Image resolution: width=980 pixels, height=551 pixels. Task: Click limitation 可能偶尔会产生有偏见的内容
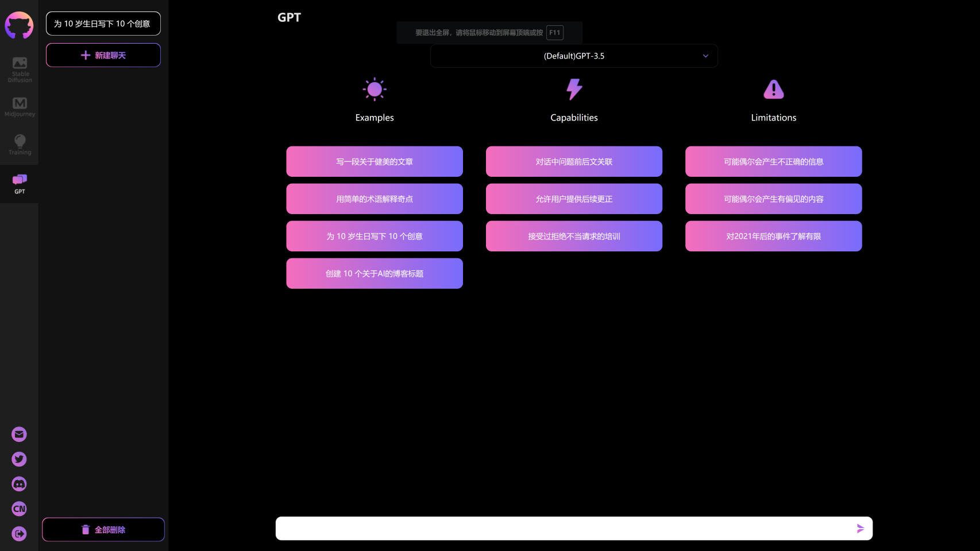(774, 199)
